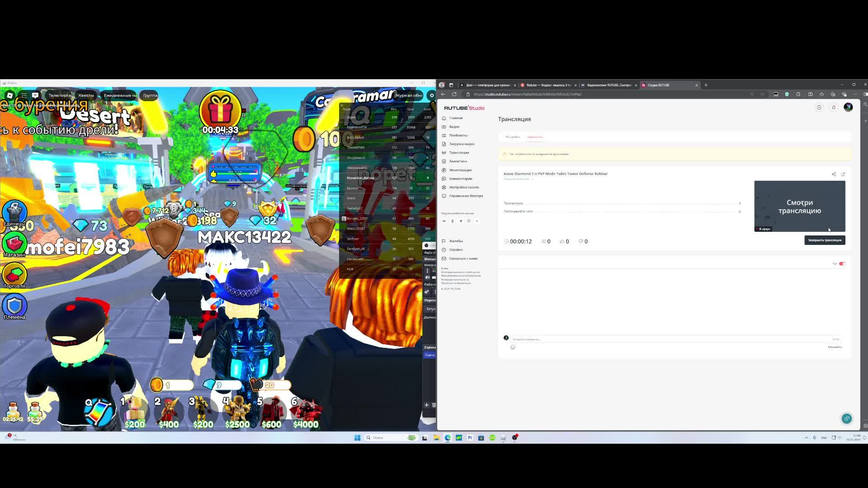Viewport: 868px width, 488px height.
Task: Open the Телепорты menu in Roblox
Action: pyautogui.click(x=60, y=95)
